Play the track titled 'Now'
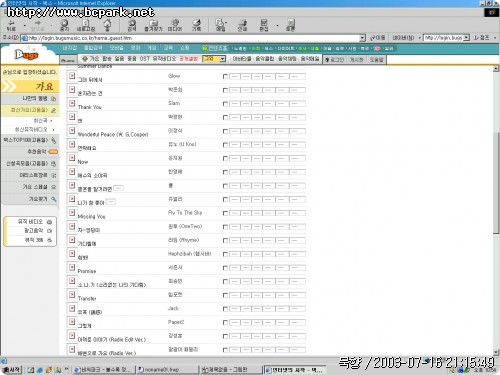Screen dimensions: 500x375 tap(72, 158)
